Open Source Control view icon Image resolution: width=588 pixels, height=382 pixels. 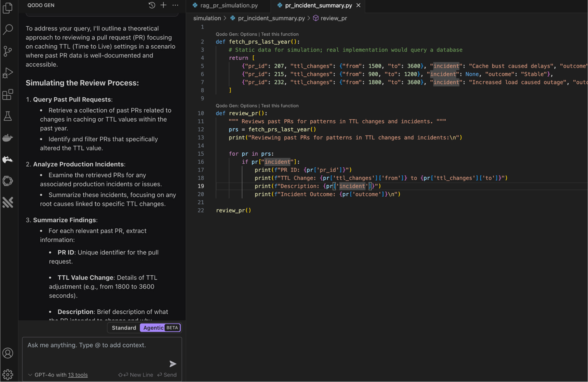click(x=8, y=51)
